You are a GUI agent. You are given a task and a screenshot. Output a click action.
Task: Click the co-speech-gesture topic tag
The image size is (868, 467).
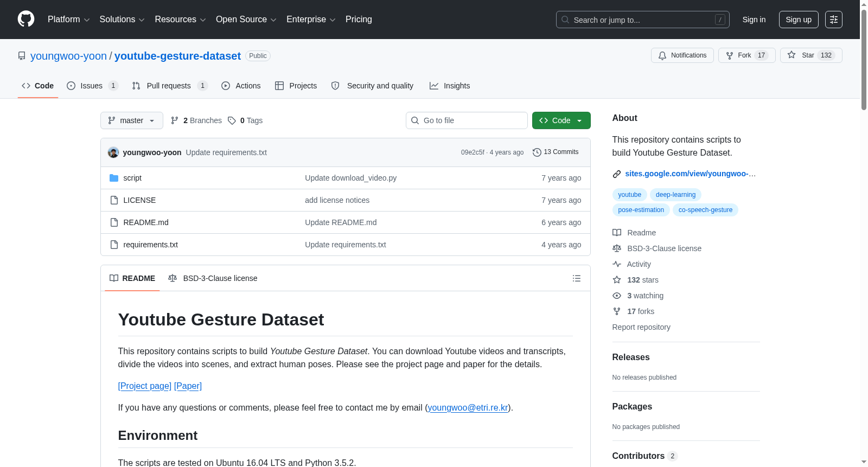point(705,210)
